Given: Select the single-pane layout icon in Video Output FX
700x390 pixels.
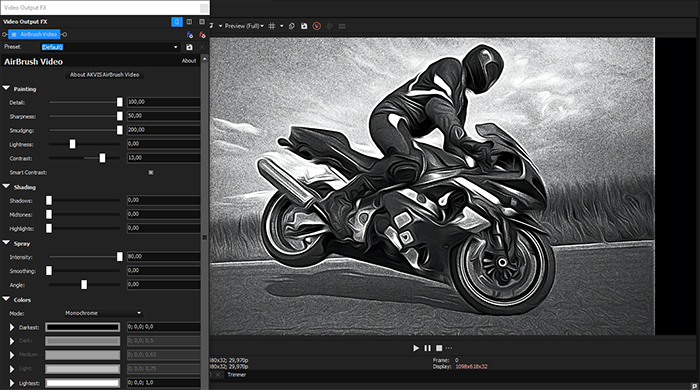Looking at the screenshot, I should [177, 21].
